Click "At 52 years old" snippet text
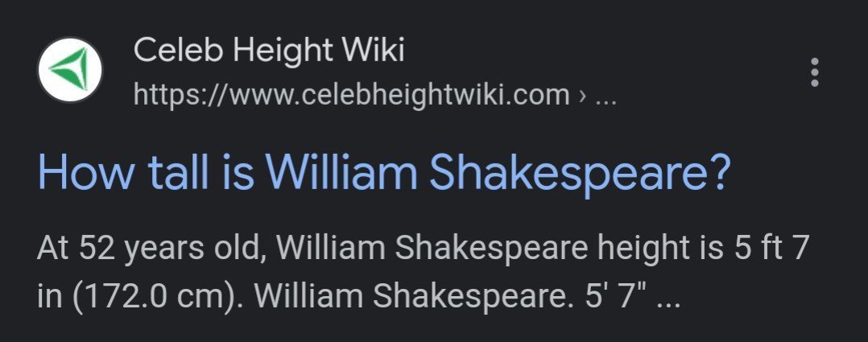The height and width of the screenshot is (342, 868). (x=151, y=248)
